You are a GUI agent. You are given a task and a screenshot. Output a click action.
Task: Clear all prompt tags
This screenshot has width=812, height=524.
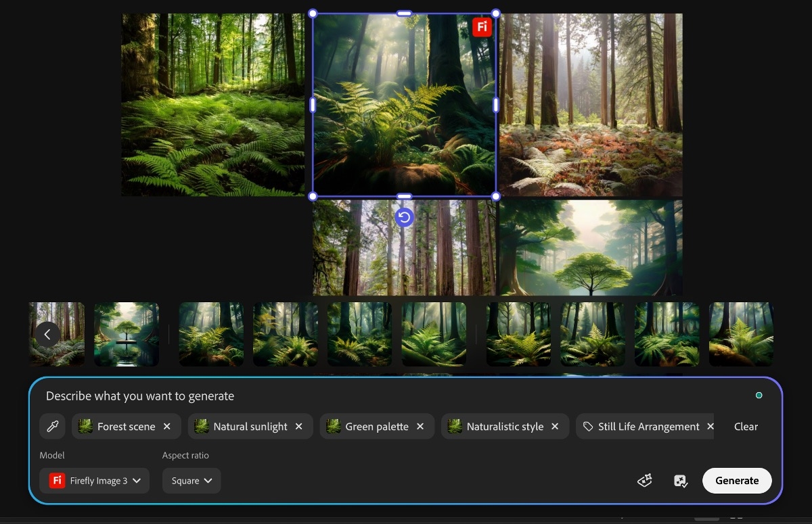click(746, 427)
